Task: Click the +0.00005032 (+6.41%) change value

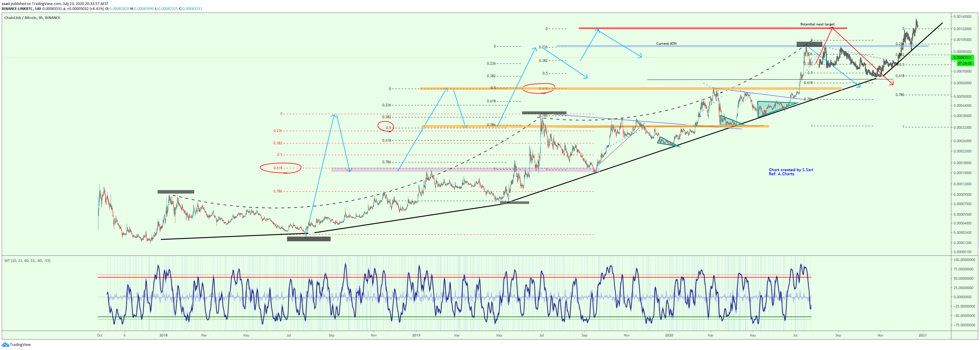Action: pyautogui.click(x=85, y=9)
